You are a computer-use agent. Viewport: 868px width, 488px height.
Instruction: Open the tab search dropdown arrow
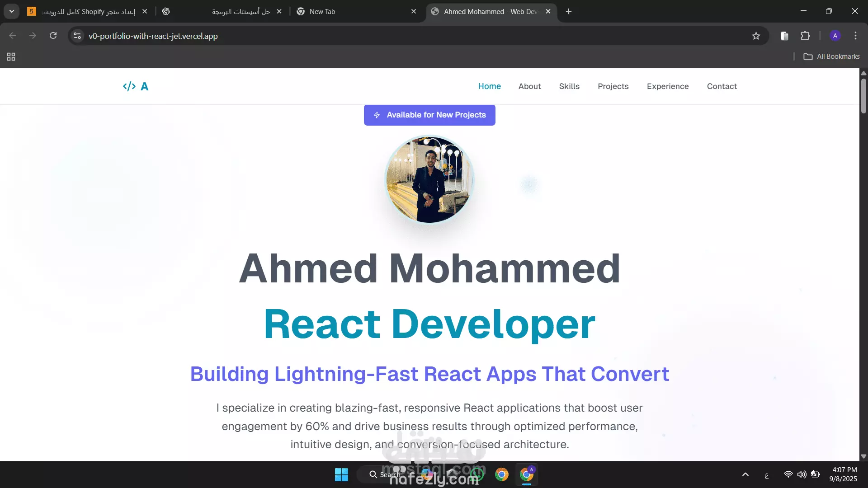pos(12,11)
